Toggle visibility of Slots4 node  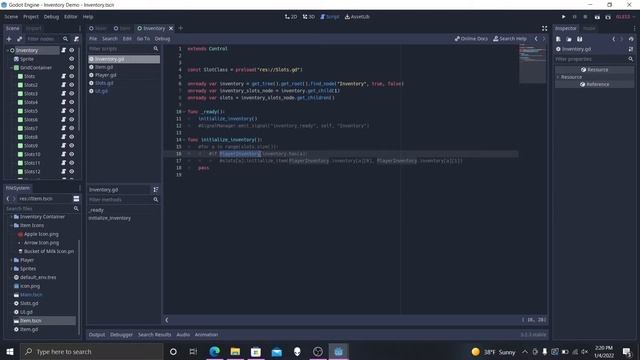71,102
